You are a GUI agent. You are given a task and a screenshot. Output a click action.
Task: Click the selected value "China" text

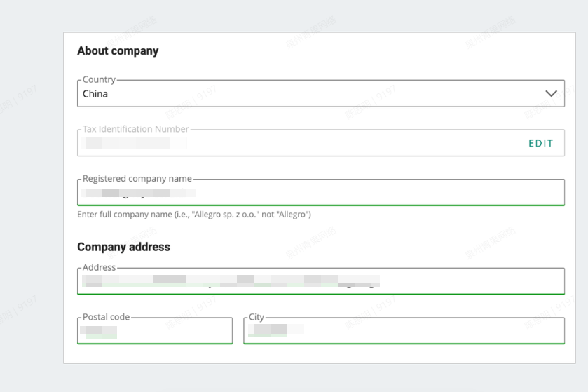coord(95,94)
